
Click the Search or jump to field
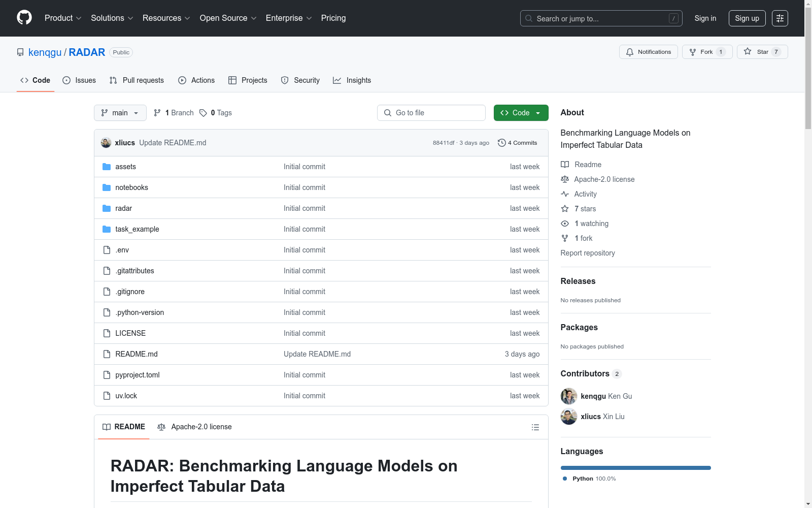point(601,18)
